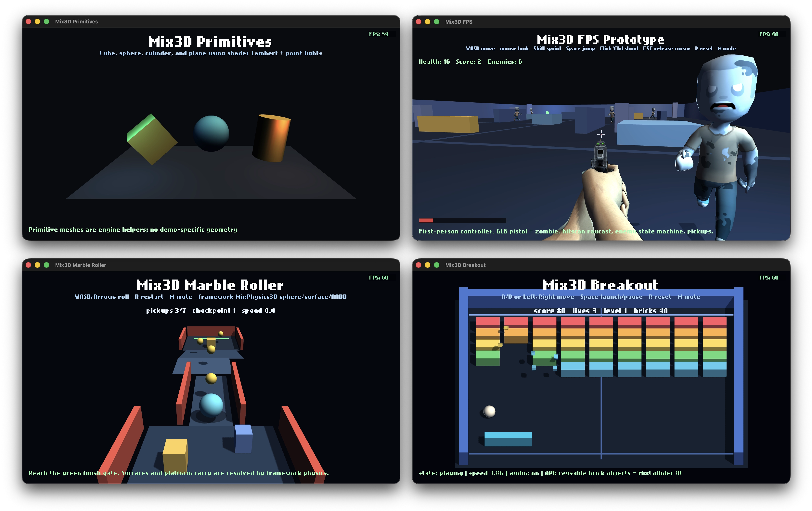Click the cyan paddle in Breakout
This screenshot has width=812, height=511.
click(x=508, y=439)
